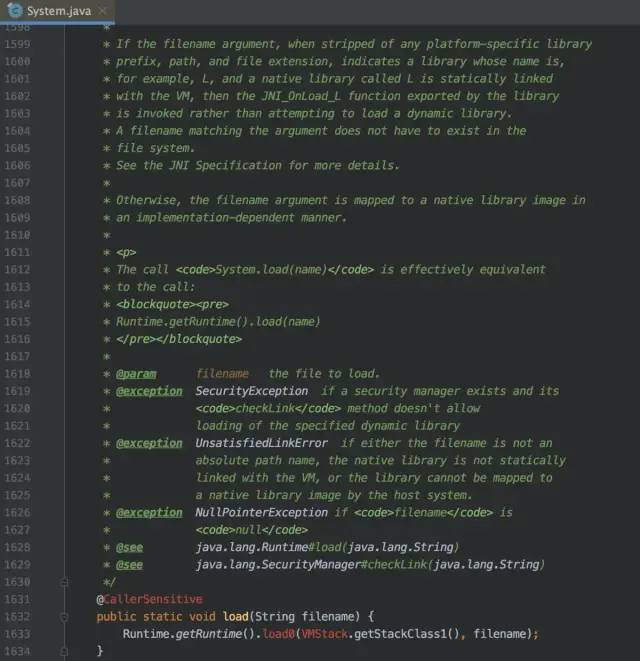Screen dimensions: 640x661
Task: Click the @see tag for SecurityManager#checkLink
Action: [x=129, y=564]
